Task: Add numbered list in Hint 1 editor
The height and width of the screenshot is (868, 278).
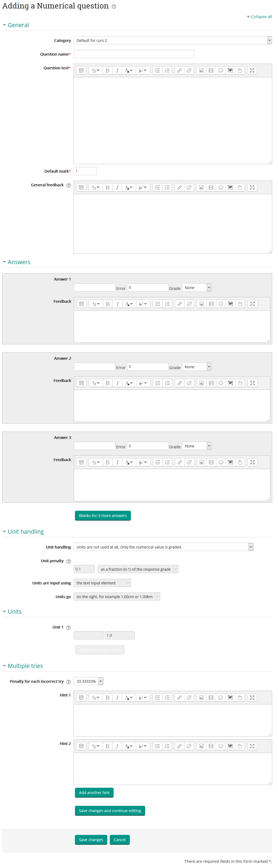Action: [x=167, y=698]
